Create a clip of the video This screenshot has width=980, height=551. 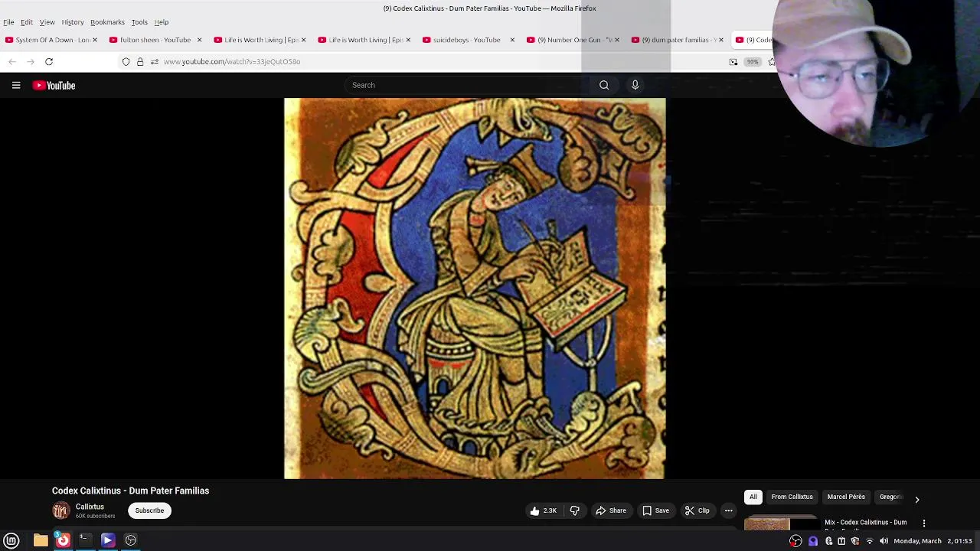(697, 510)
